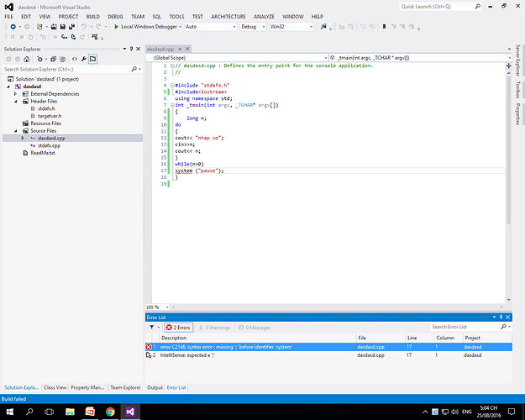This screenshot has height=420, width=525.
Task: Click the Step Into debug icon
Action: click(64, 37)
